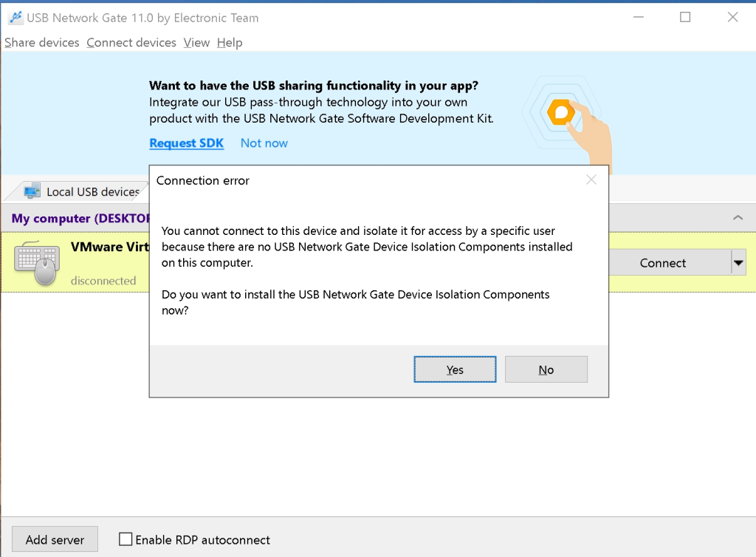Screen dimensions: 756x557
Task: Open the Request SDK link
Action: pos(186,143)
